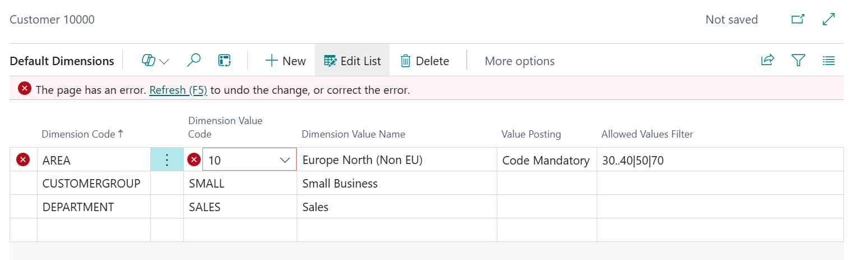Screen dimensions: 868x260
Task: Click Dimension Value Name column header
Action: (x=353, y=134)
